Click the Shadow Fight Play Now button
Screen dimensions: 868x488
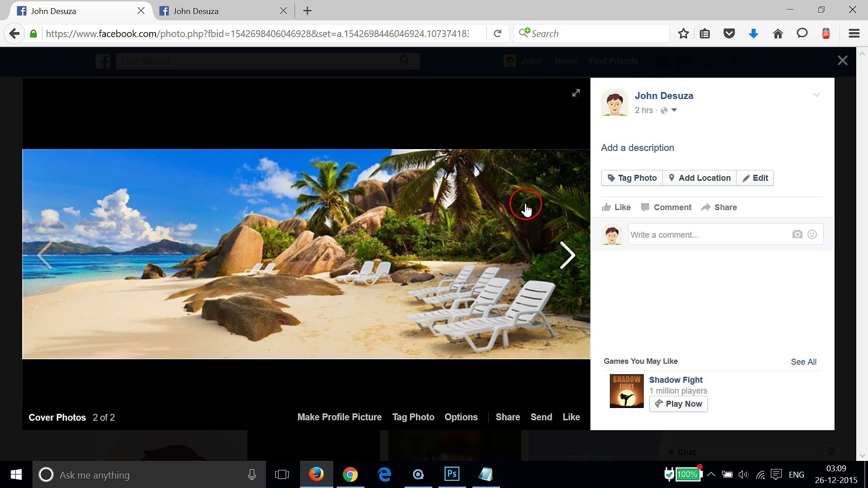678,404
